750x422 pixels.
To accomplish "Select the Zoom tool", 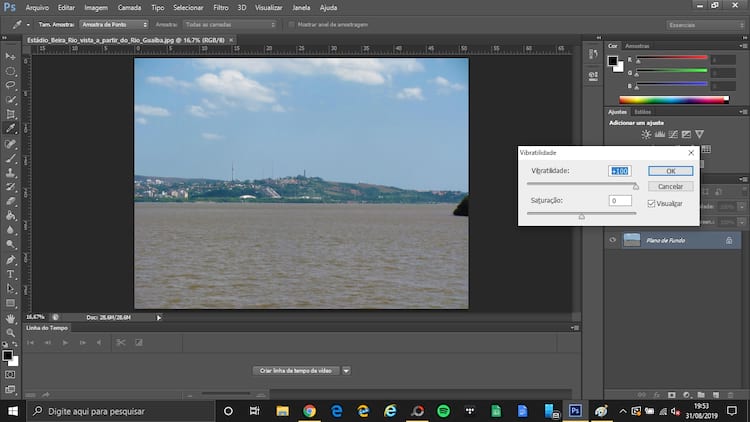I will tap(10, 333).
